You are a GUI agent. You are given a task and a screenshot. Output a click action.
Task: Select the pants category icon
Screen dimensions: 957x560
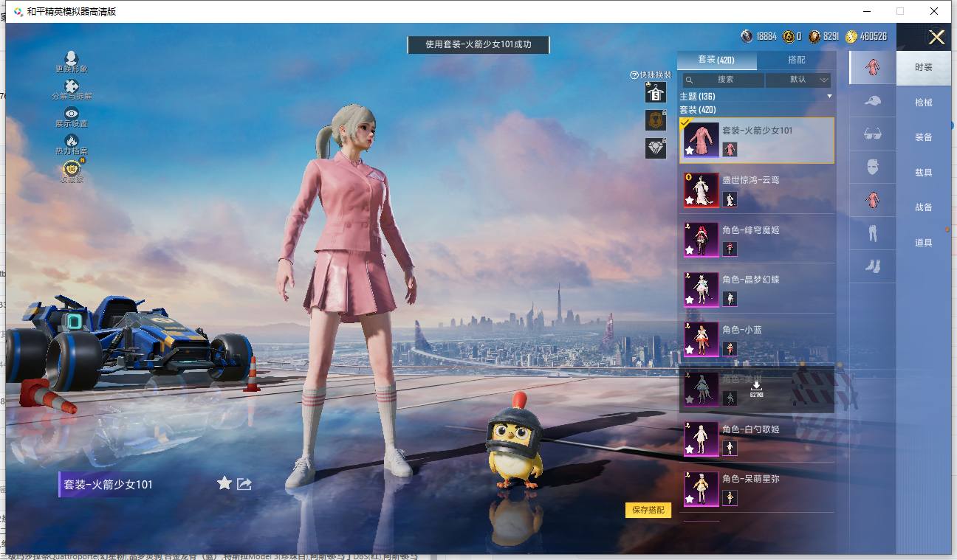pos(872,233)
